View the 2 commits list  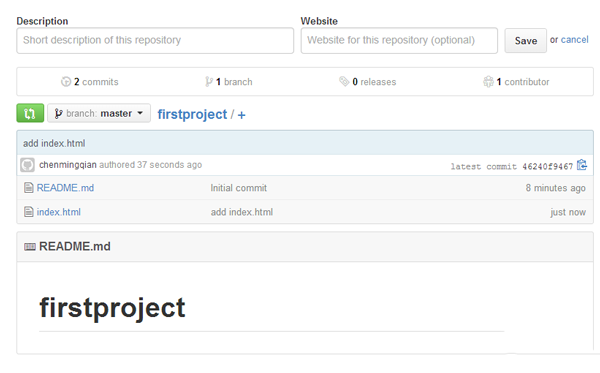click(x=96, y=82)
